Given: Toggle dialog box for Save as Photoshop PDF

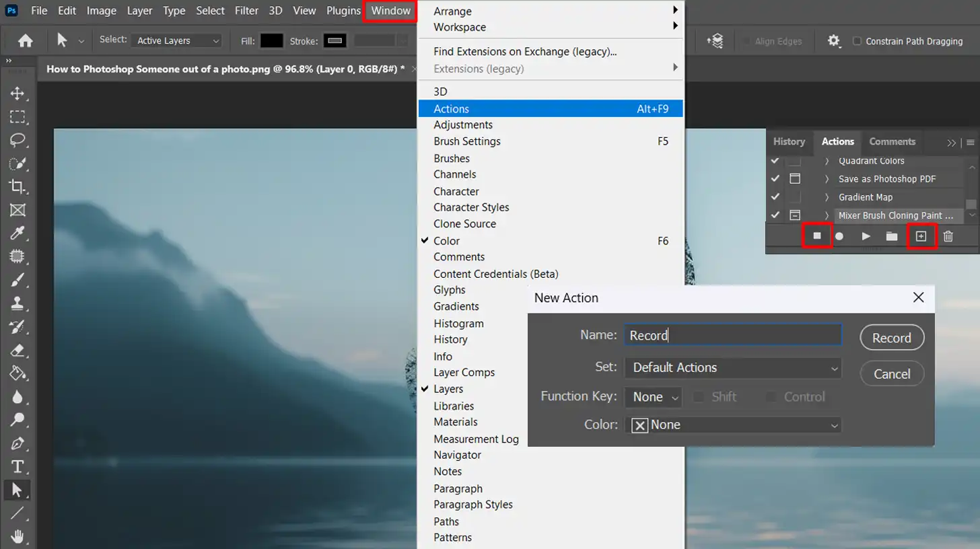Looking at the screenshot, I should coord(795,178).
